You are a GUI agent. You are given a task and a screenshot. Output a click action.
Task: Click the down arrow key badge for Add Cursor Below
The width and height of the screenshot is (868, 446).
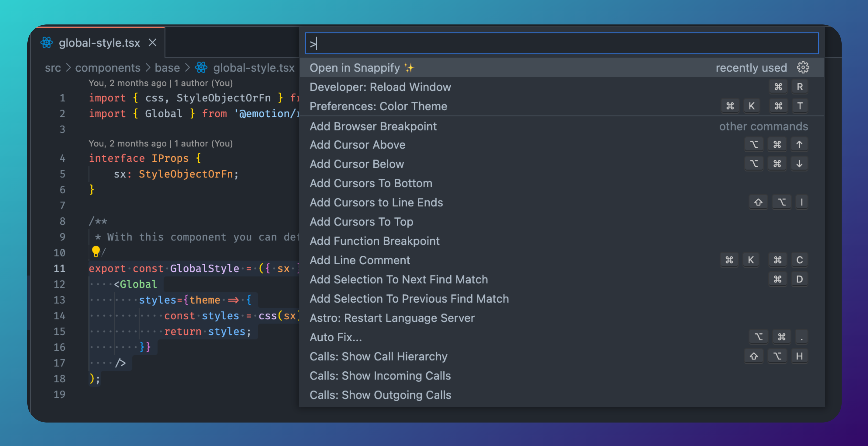click(x=799, y=164)
